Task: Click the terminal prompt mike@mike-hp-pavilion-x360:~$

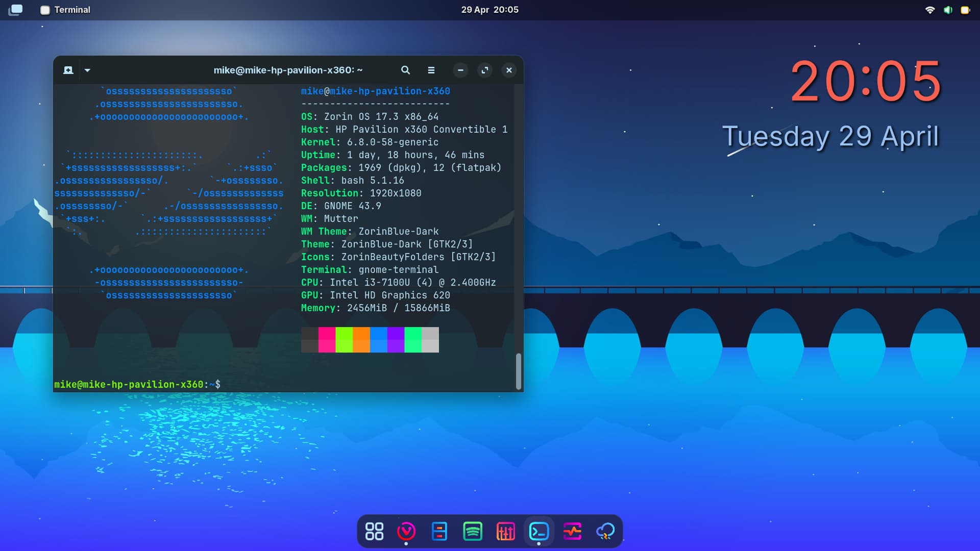Action: 137,385
